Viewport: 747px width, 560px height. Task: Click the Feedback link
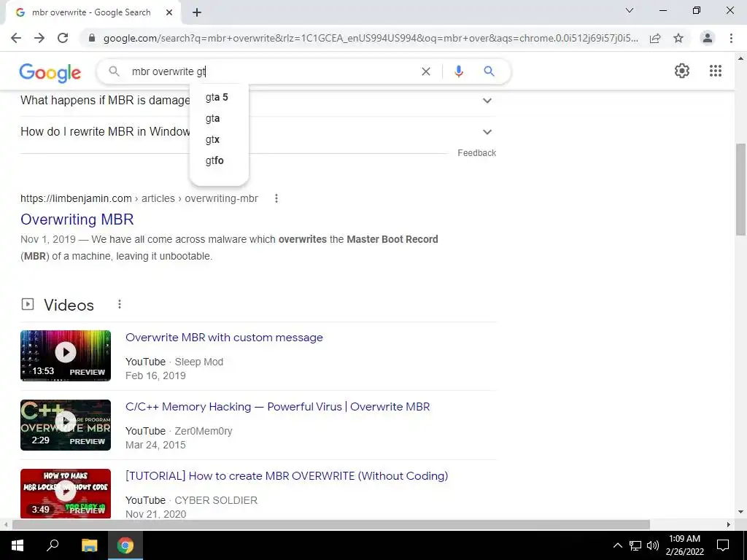click(476, 153)
